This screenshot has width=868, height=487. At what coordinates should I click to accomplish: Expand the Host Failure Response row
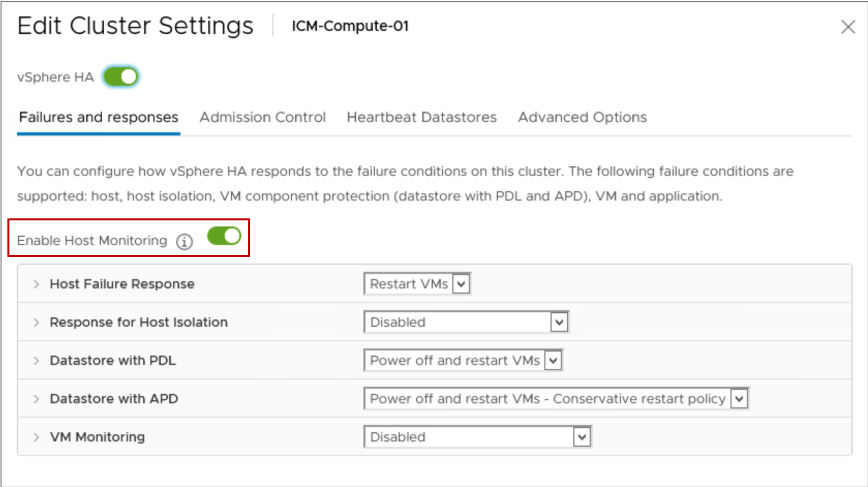pyautogui.click(x=36, y=284)
